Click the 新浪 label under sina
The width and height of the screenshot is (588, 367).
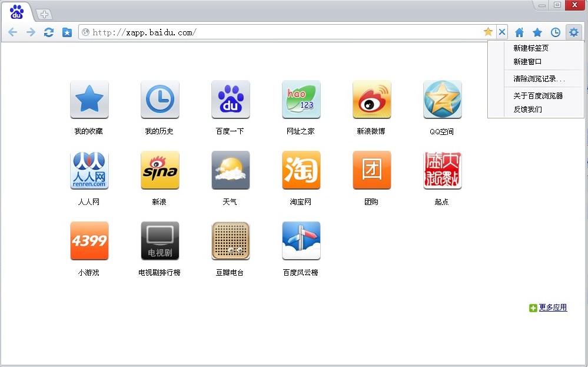pos(159,202)
